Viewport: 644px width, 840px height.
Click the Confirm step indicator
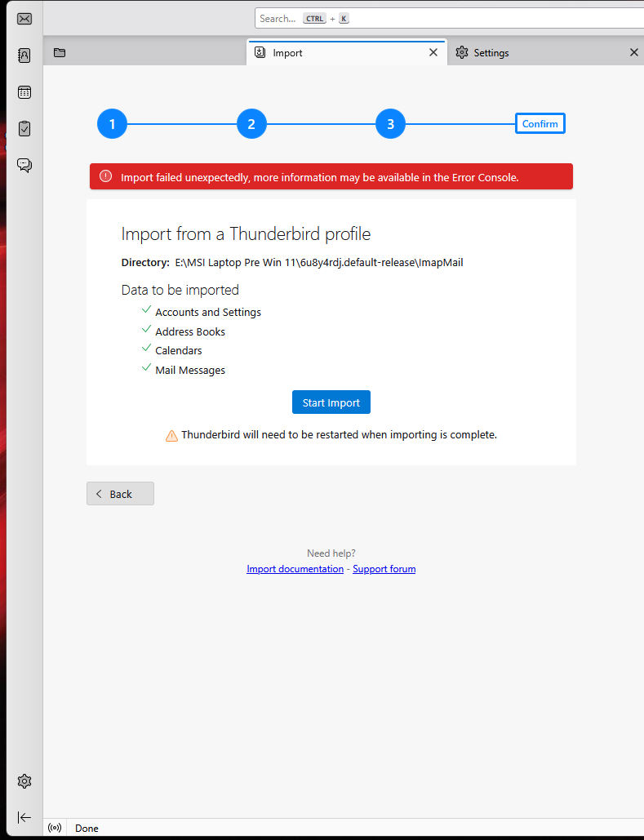(540, 124)
